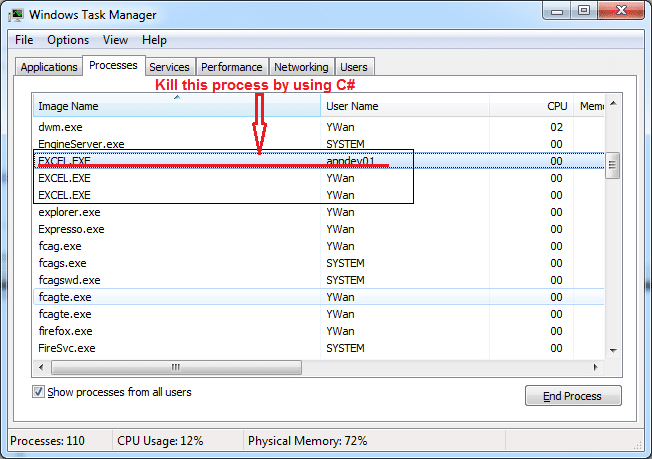Click the Task Manager title bar icon

19,14
